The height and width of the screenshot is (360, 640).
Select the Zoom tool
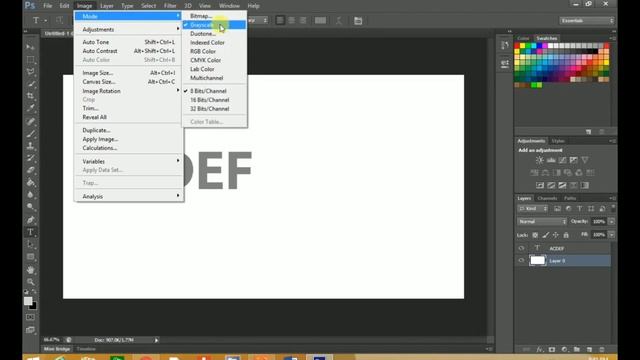pyautogui.click(x=30, y=282)
